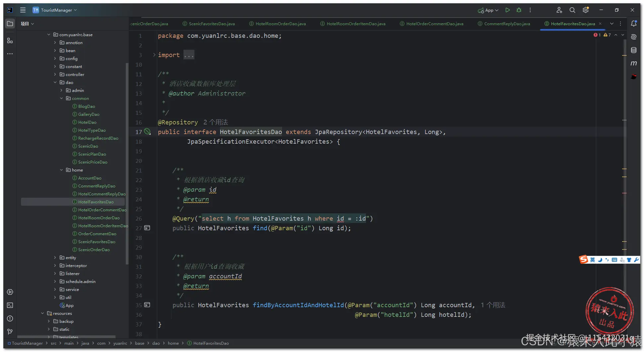Image resolution: width=644 pixels, height=352 pixels.
Task: Open ScenicOrderDao in the project tree
Action: (x=94, y=249)
